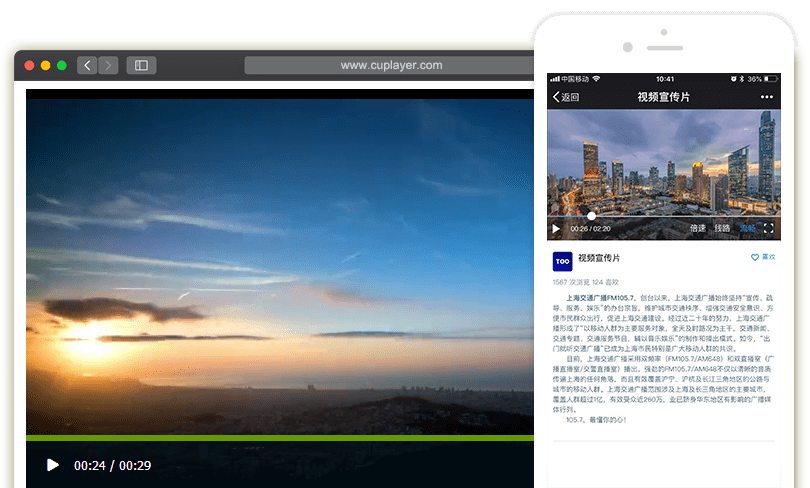Open the 倍速 playback speed menu
This screenshot has width=810, height=488.
coord(697,229)
